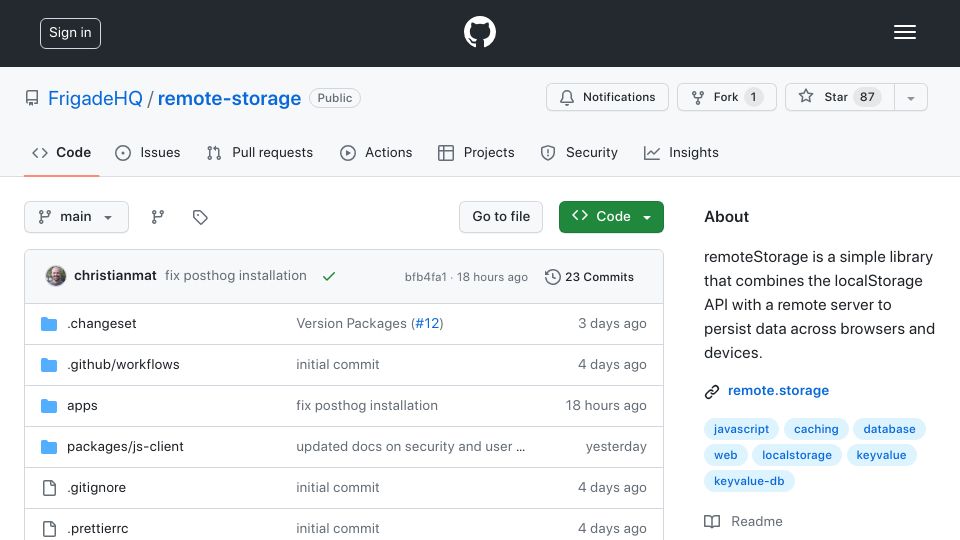Open the christianmat author link
Image resolution: width=960 pixels, height=540 pixels.
coord(115,276)
